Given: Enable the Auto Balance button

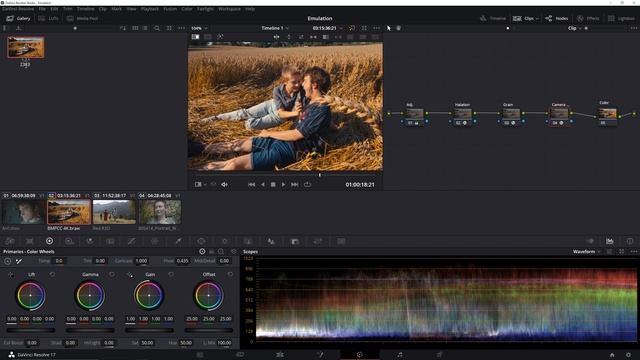Looking at the screenshot, I should 8,261.
